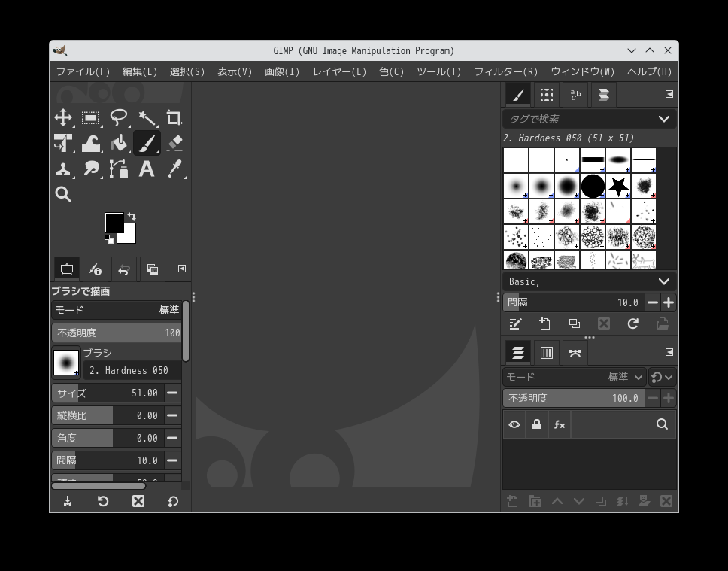Swap foreground and background colors
The image size is (728, 571).
coord(132,217)
